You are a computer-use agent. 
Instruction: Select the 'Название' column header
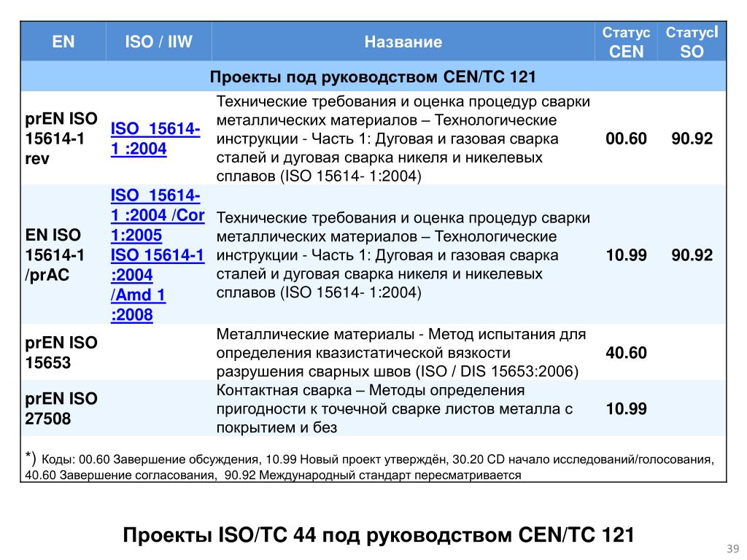[403, 42]
